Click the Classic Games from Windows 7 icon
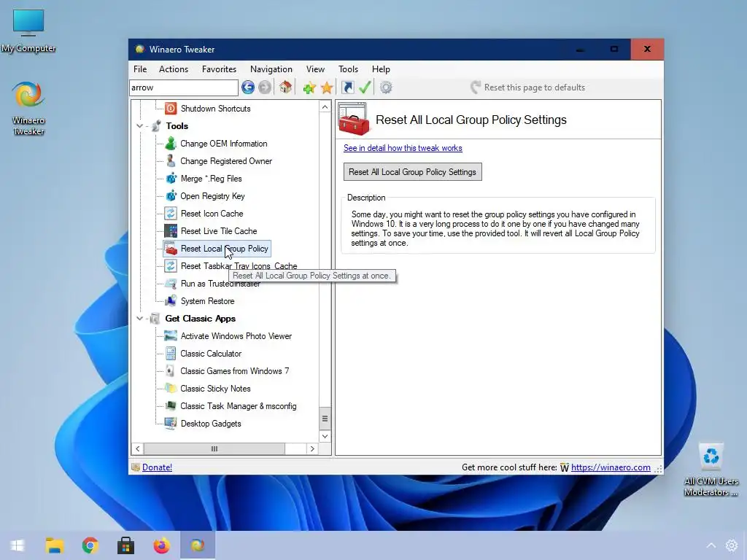This screenshot has height=560, width=747. tap(171, 371)
